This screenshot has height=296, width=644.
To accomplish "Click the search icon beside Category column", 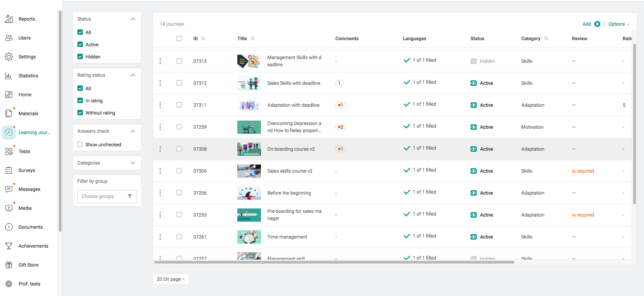I will (546, 39).
